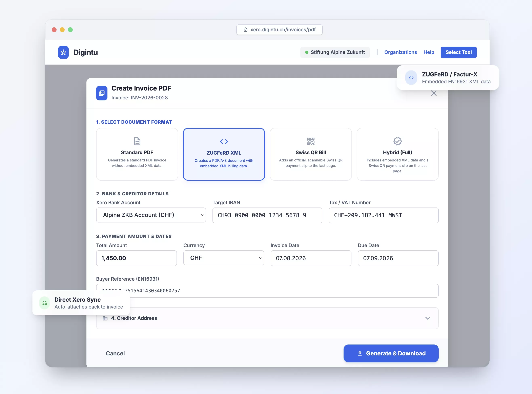
Task: Click the Buyer Reference (EN16931) field
Action: [x=267, y=291]
